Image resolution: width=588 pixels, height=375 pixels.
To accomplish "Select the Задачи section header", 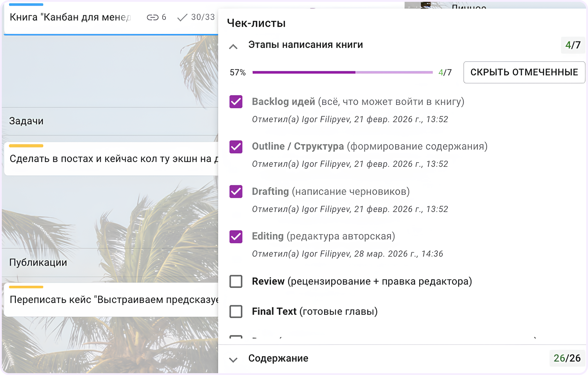I will [26, 121].
